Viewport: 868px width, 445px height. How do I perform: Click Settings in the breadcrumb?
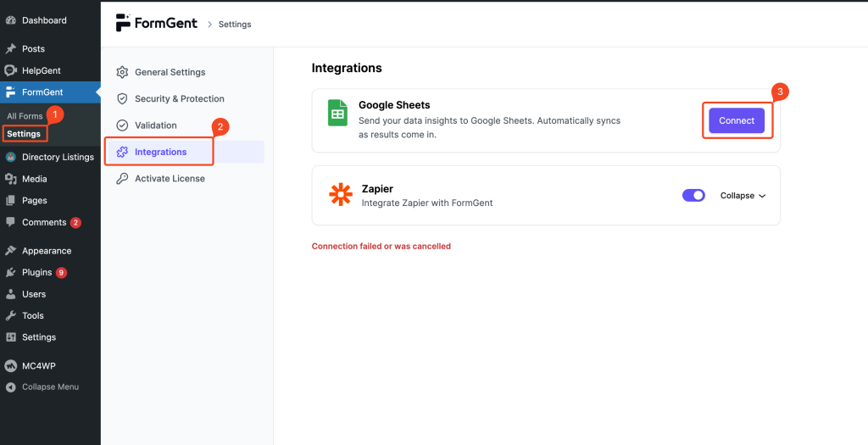(x=235, y=25)
